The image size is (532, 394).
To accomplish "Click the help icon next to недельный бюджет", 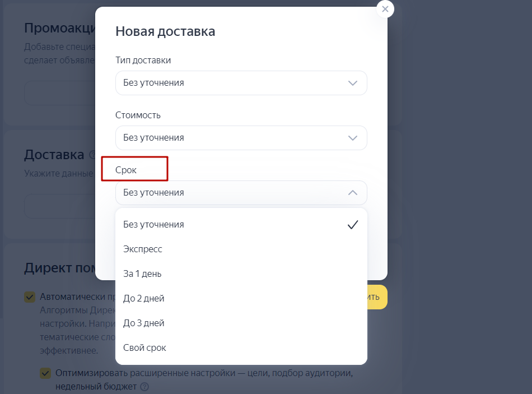I will click(144, 387).
